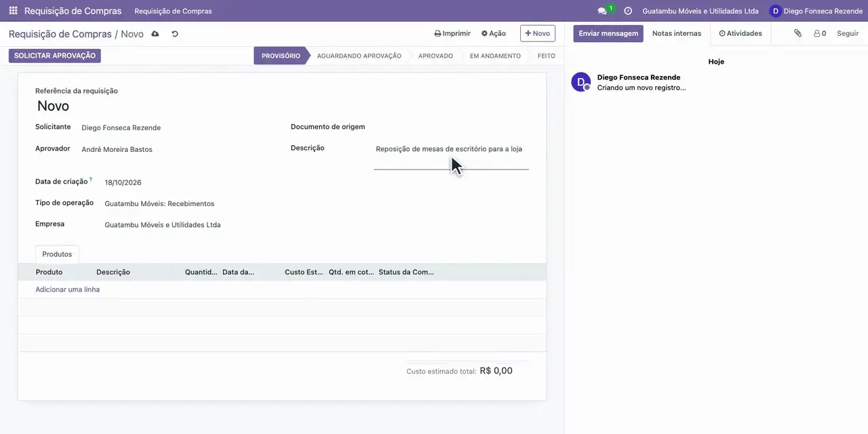The height and width of the screenshot is (434, 868).
Task: Click the help tooltip beside Data de criação
Action: (x=91, y=180)
